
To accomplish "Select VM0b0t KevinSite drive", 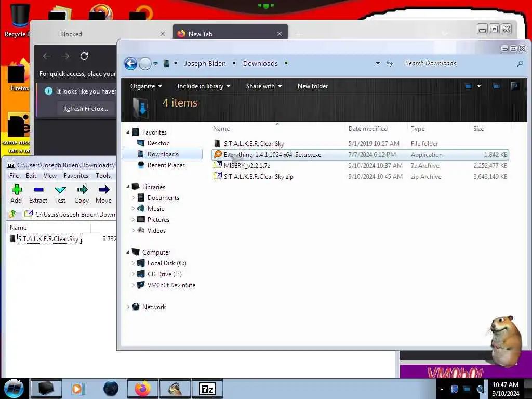I will [171, 285].
